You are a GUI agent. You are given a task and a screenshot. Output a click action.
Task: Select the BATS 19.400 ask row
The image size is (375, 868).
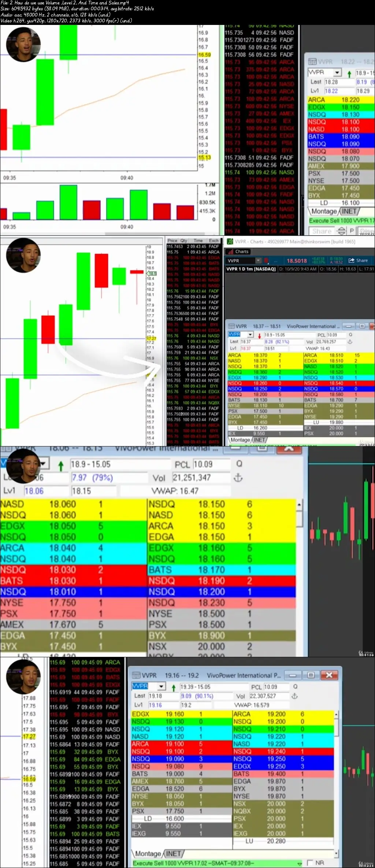(x=283, y=774)
